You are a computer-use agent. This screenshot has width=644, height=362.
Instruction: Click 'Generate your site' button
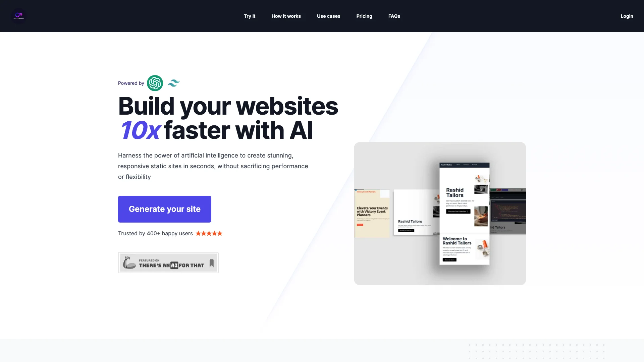pos(165,209)
